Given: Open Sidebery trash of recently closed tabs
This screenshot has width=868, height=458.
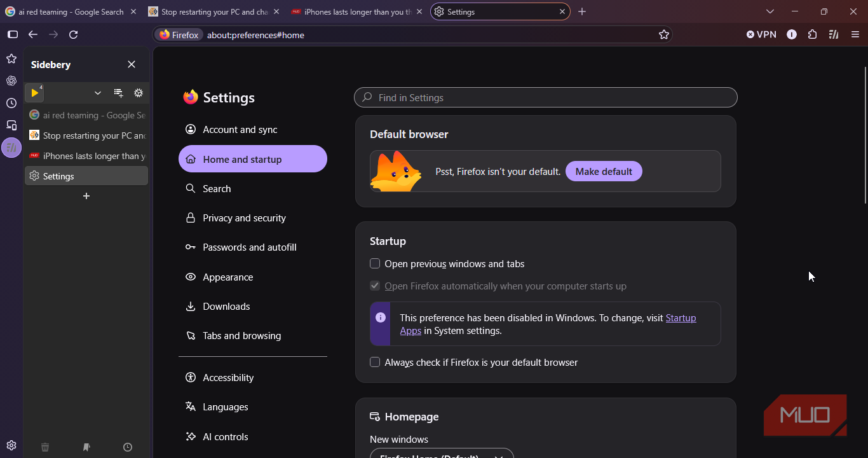Looking at the screenshot, I should tap(45, 447).
